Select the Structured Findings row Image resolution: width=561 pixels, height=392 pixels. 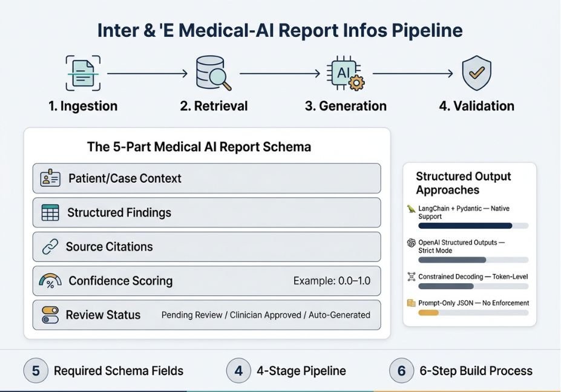207,212
